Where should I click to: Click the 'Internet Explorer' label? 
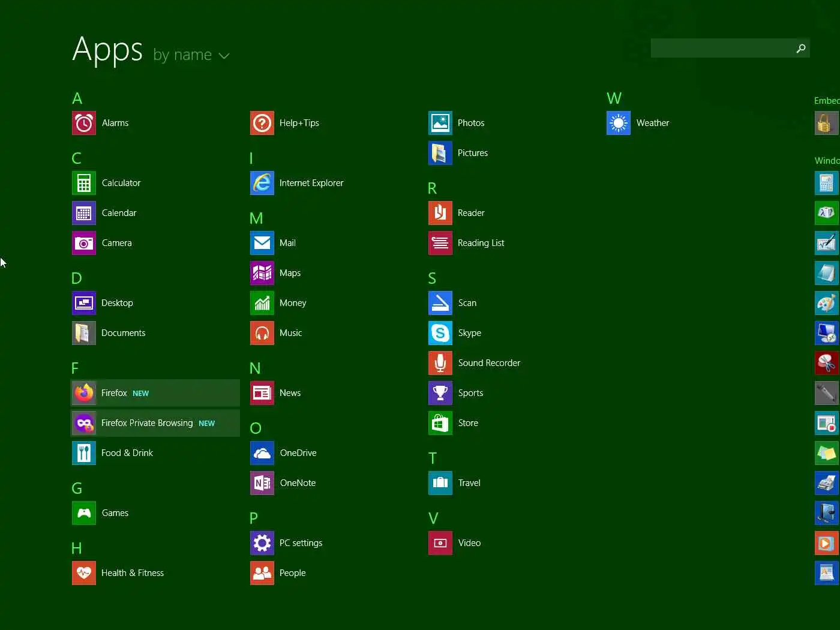(x=311, y=183)
